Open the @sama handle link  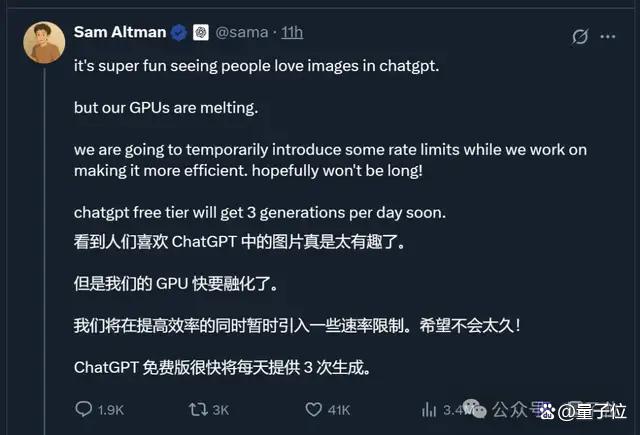242,32
